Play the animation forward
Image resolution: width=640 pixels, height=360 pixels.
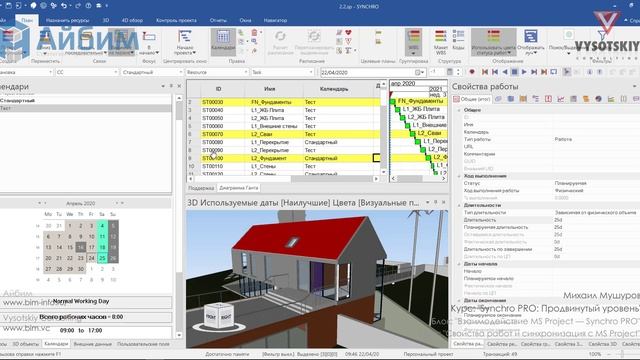tap(524, 72)
